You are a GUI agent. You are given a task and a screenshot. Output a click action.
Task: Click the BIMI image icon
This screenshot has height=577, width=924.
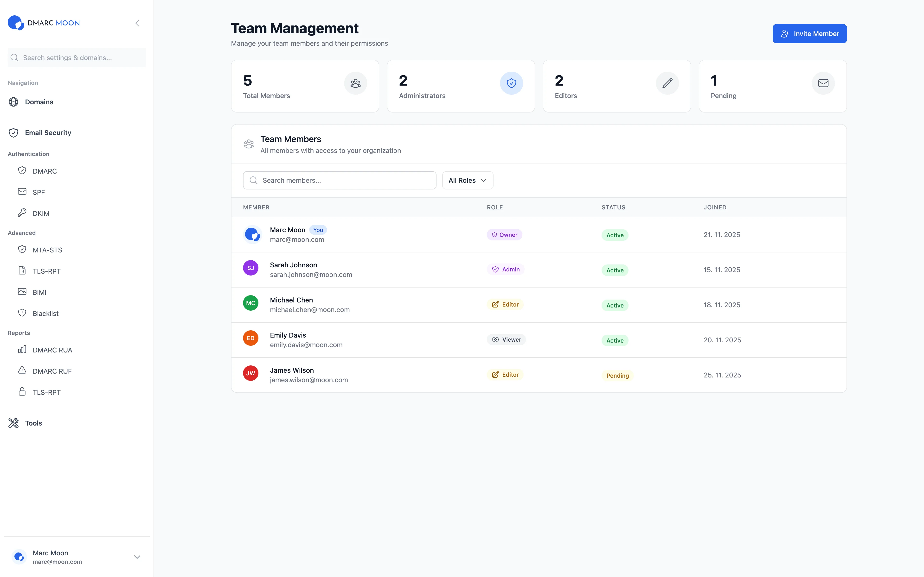point(22,292)
